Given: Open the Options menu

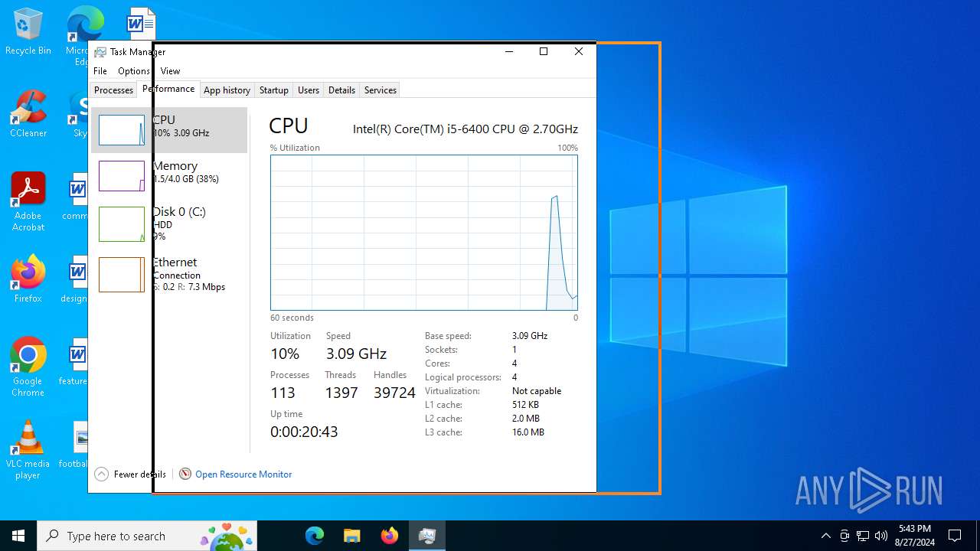Looking at the screenshot, I should coord(134,71).
